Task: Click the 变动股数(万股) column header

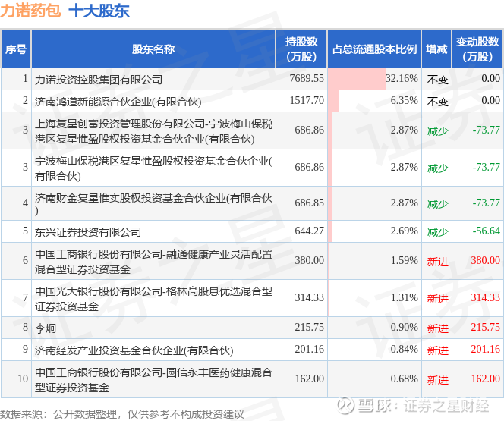Action: (477, 49)
